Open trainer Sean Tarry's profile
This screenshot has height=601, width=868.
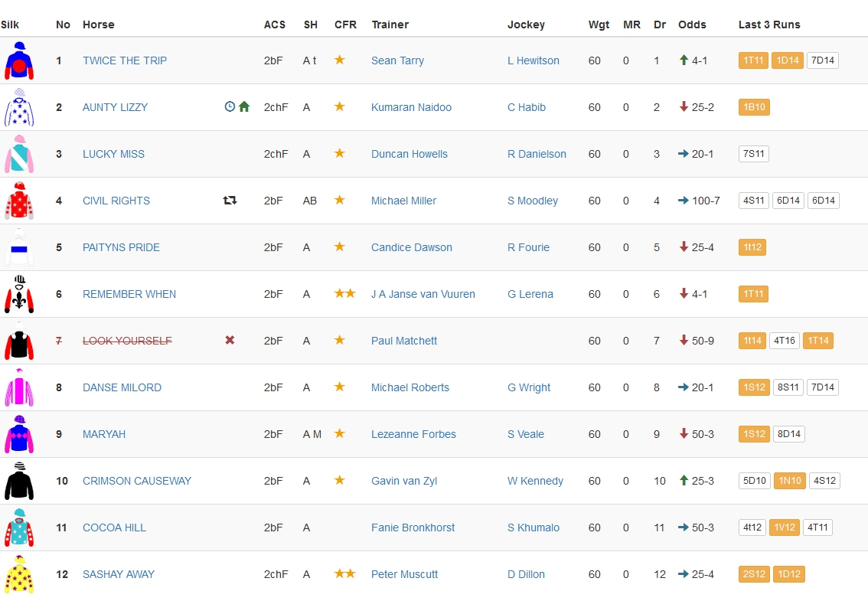(x=397, y=60)
